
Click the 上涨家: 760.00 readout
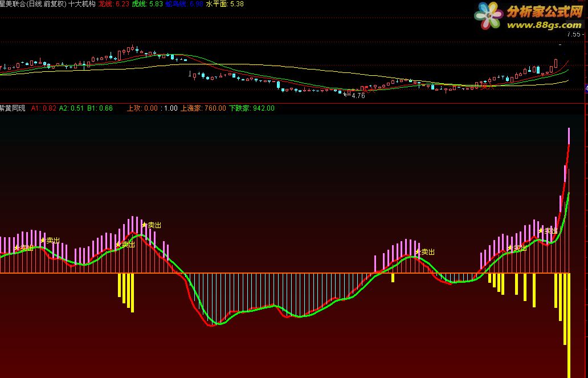(x=203, y=108)
